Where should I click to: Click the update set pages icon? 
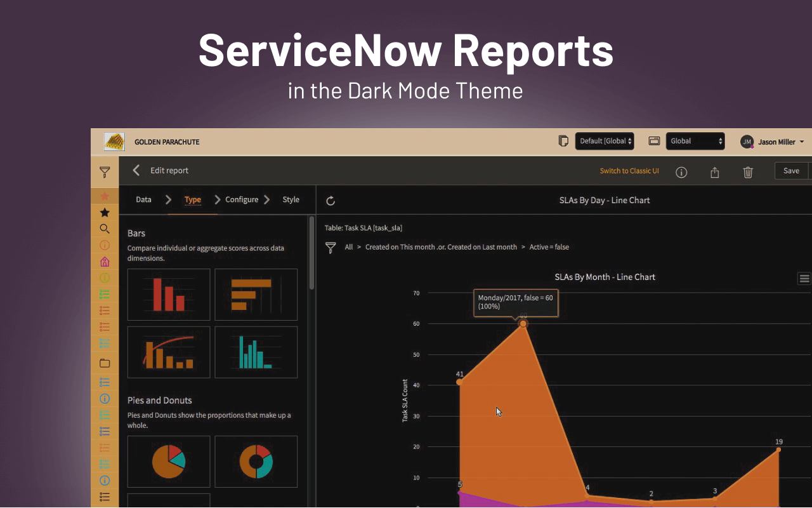pos(563,141)
